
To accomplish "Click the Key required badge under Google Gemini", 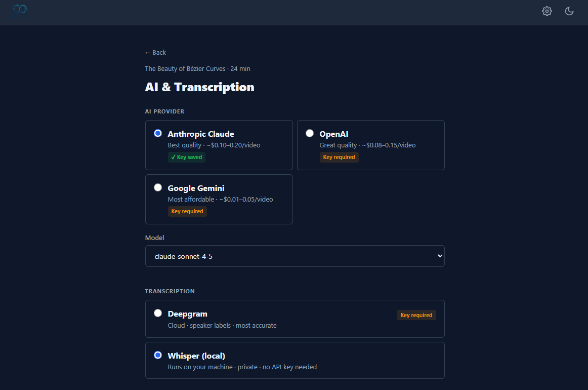I will tap(187, 211).
